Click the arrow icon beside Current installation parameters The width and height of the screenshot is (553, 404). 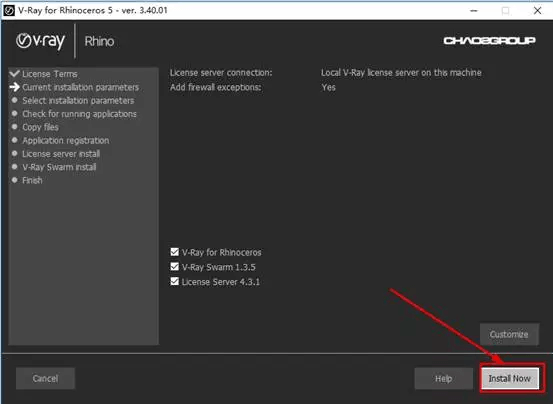click(x=14, y=87)
